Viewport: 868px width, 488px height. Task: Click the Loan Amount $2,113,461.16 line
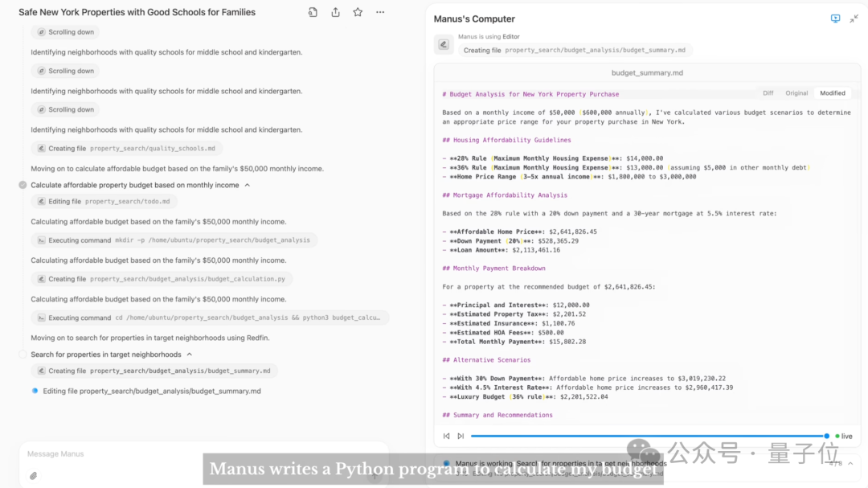click(501, 250)
